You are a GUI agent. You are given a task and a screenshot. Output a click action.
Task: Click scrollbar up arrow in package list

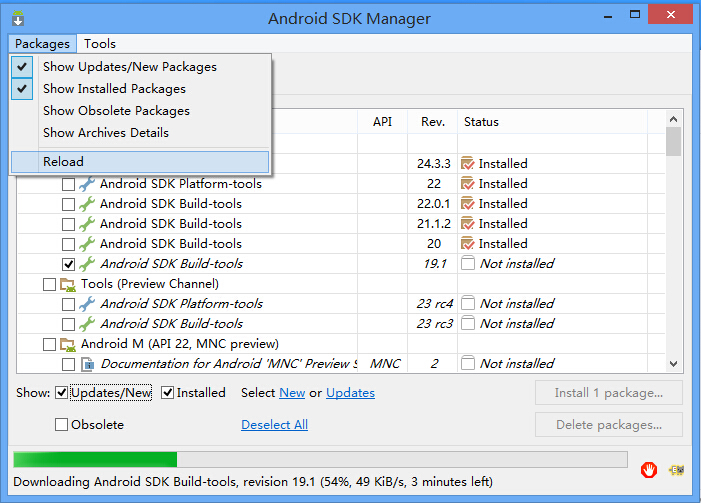tap(673, 119)
